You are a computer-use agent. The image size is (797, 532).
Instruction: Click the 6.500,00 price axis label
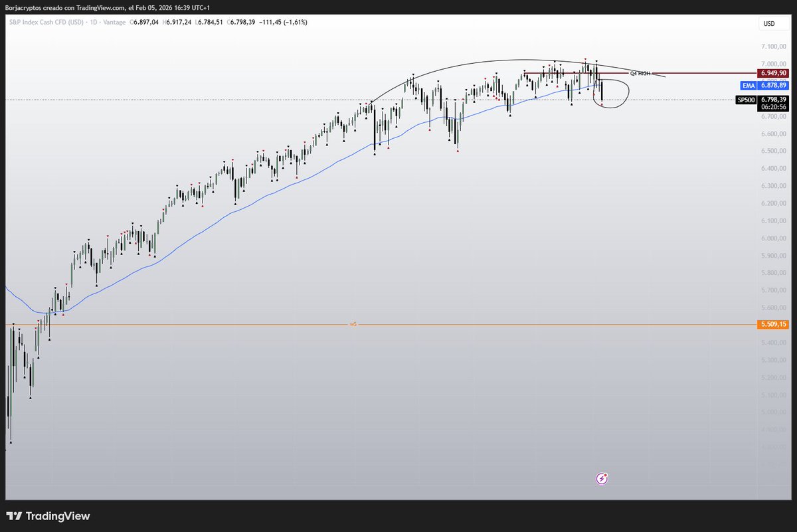point(773,151)
